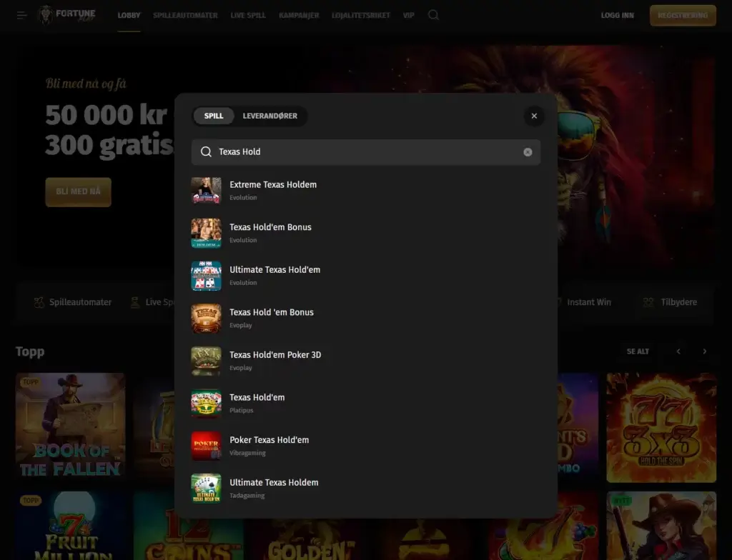Select the Tilbydere category label
The width and height of the screenshot is (732, 560).
coord(679,302)
